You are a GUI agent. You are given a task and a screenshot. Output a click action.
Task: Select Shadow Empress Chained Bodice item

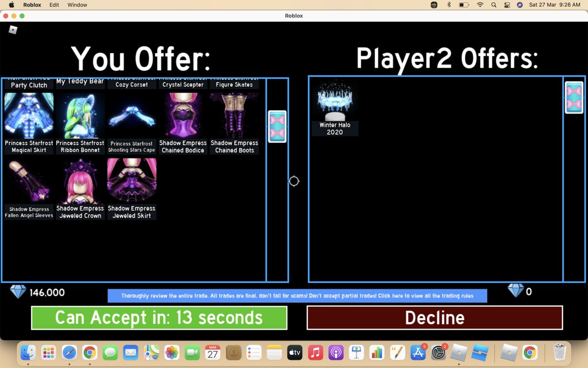(x=183, y=123)
